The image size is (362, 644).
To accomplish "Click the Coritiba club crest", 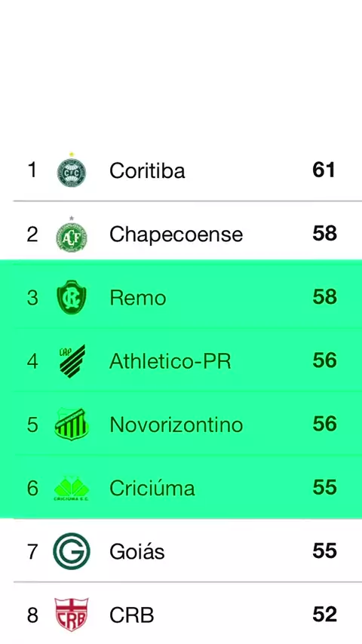I will (72, 170).
